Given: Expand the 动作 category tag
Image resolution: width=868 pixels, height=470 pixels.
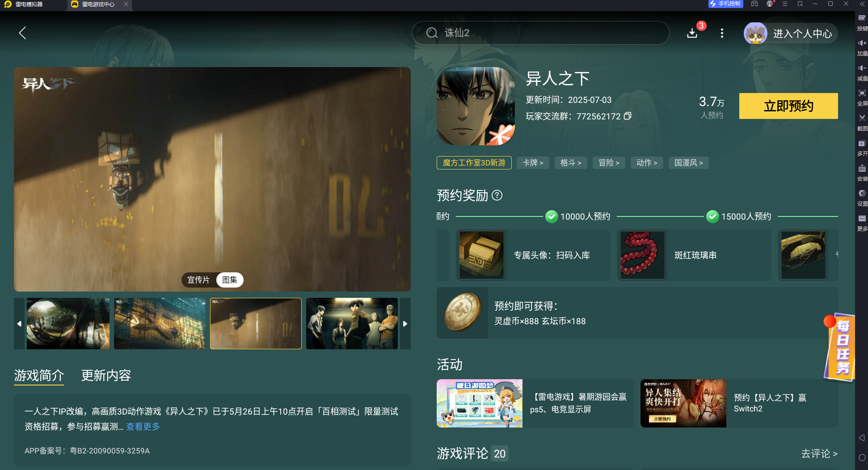Looking at the screenshot, I should (647, 163).
